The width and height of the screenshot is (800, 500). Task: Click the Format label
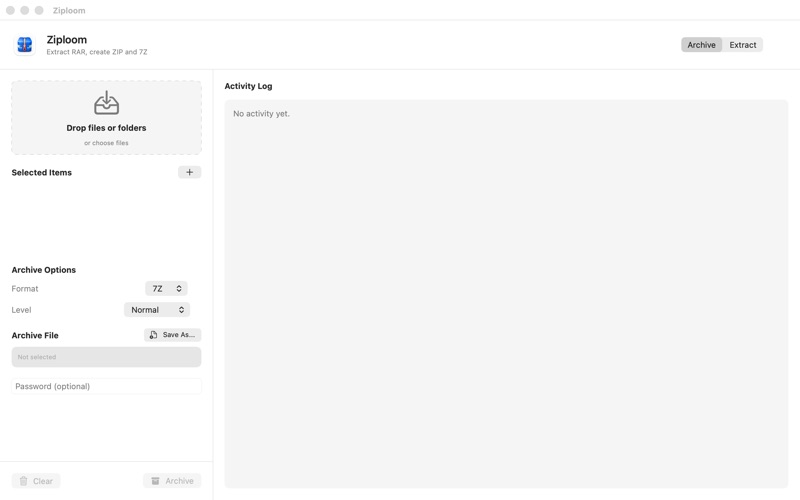click(25, 289)
